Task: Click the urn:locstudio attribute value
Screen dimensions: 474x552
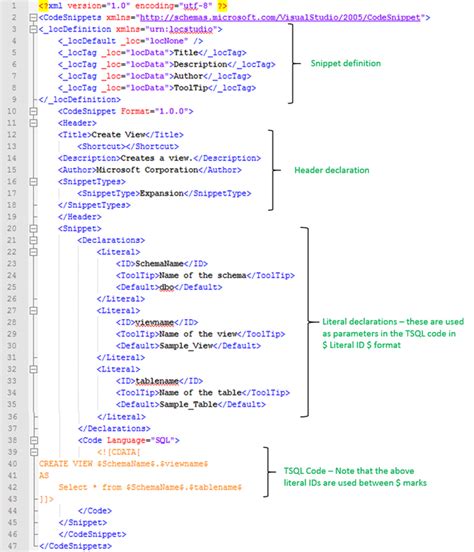Action: click(x=181, y=29)
